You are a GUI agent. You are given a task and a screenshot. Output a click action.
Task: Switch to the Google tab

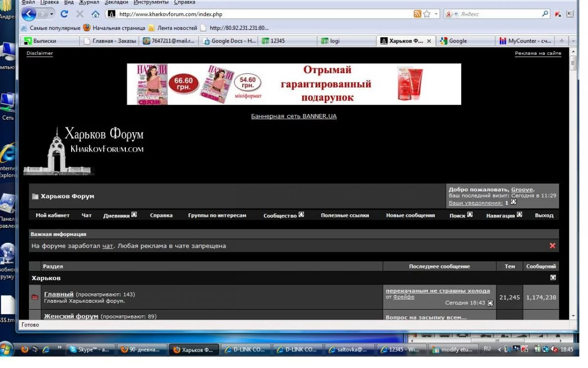point(465,41)
